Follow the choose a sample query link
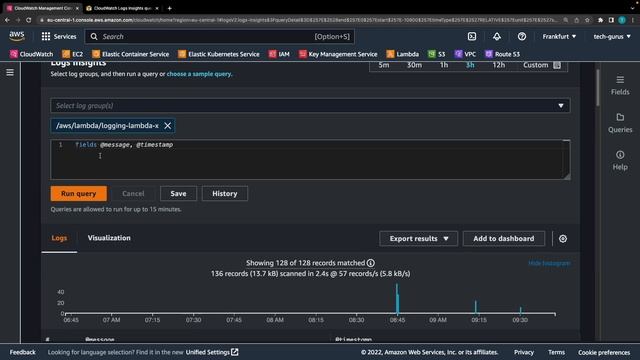 click(199, 74)
